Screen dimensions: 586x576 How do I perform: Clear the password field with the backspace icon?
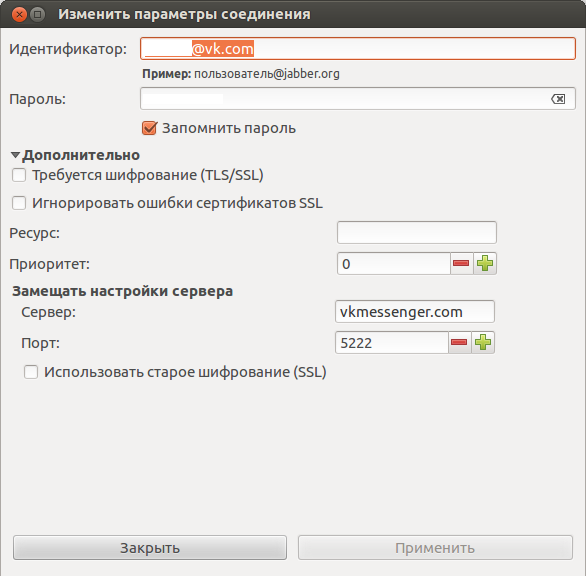pyautogui.click(x=558, y=99)
